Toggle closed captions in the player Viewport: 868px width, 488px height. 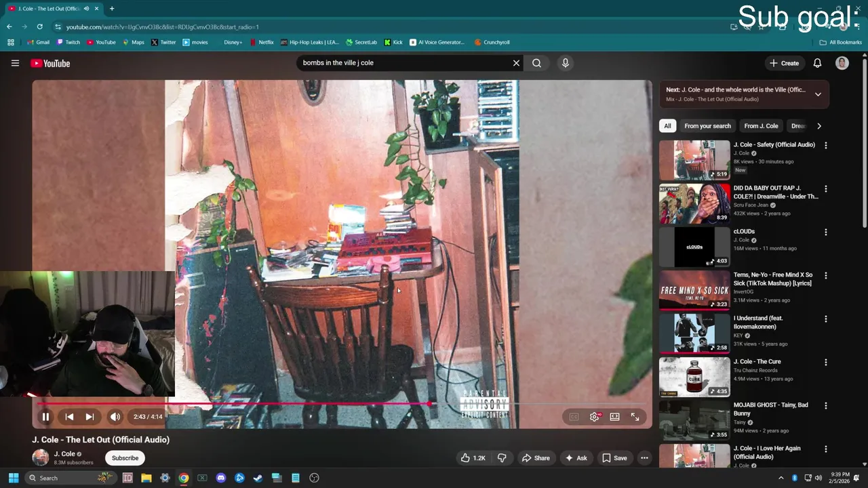pyautogui.click(x=574, y=417)
